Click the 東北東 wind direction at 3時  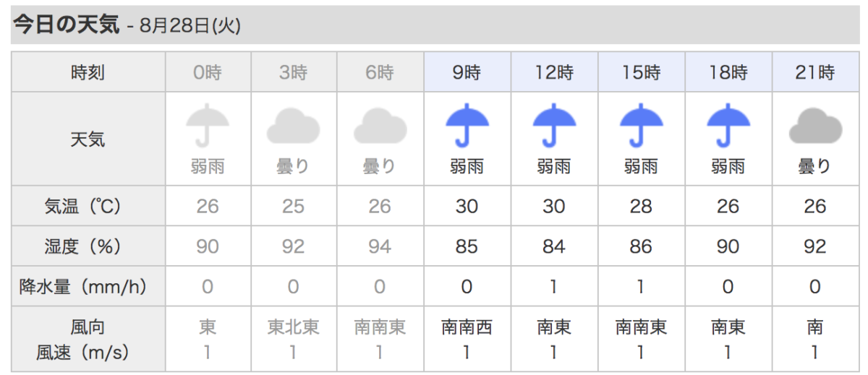click(x=293, y=327)
